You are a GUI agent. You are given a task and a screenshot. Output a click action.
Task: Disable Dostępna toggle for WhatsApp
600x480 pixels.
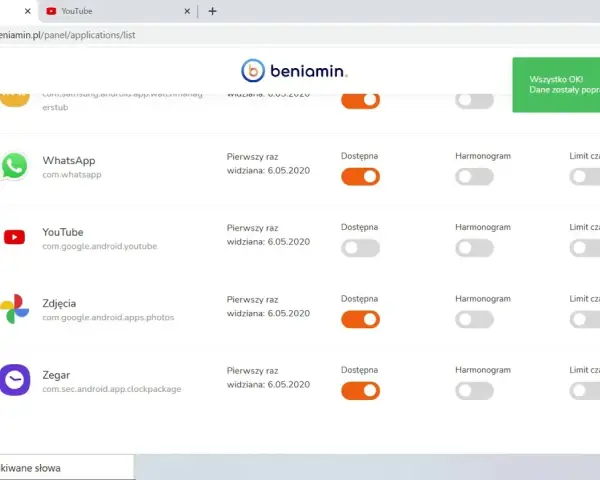(360, 177)
